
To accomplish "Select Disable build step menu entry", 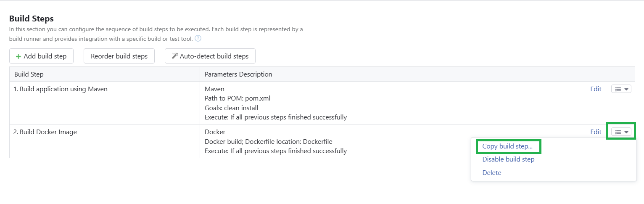I will point(508,159).
